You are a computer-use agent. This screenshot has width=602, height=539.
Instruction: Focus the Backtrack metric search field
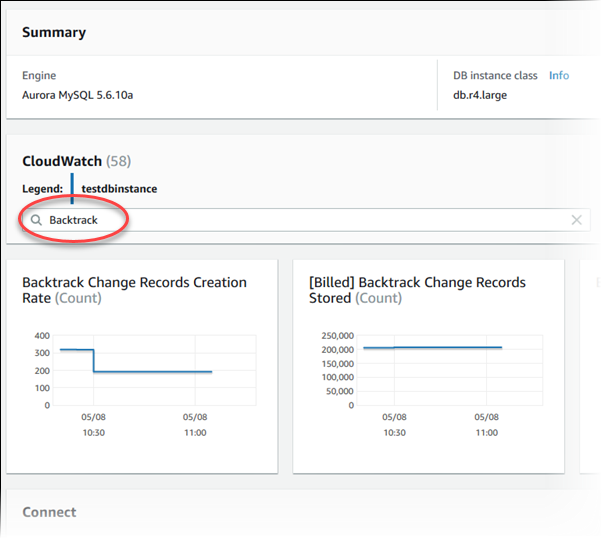pyautogui.click(x=300, y=220)
